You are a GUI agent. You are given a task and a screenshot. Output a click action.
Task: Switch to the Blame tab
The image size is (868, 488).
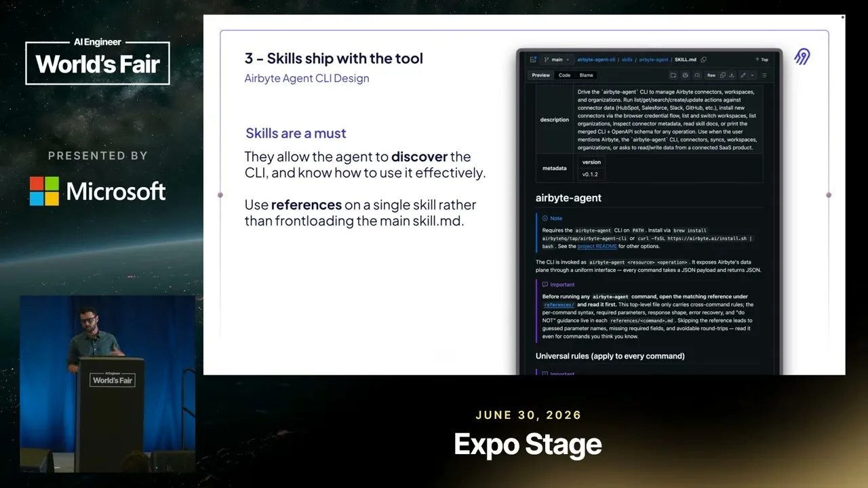(586, 75)
